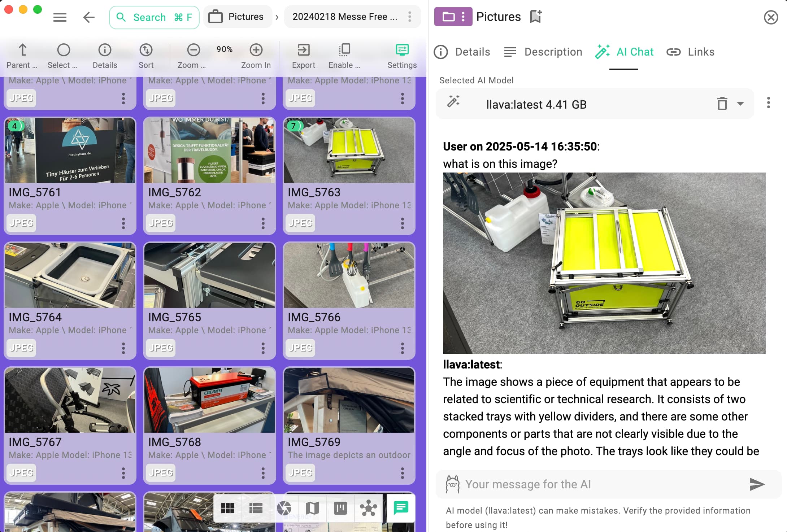Delete the llava:latest model via trash icon
This screenshot has width=787, height=532.
(722, 104)
